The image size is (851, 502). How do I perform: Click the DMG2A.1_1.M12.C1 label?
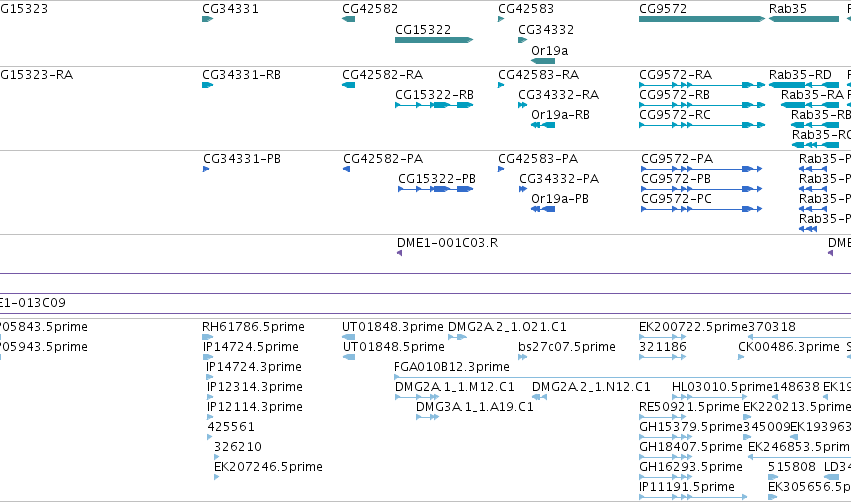click(x=455, y=387)
